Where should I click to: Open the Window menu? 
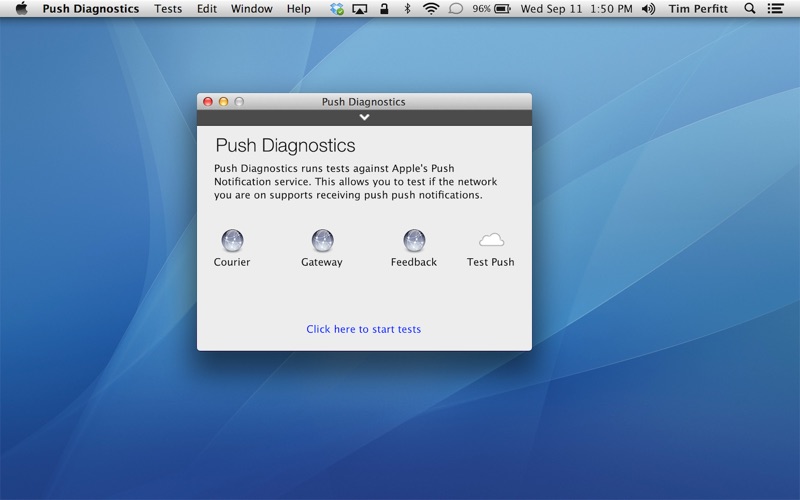tap(251, 9)
